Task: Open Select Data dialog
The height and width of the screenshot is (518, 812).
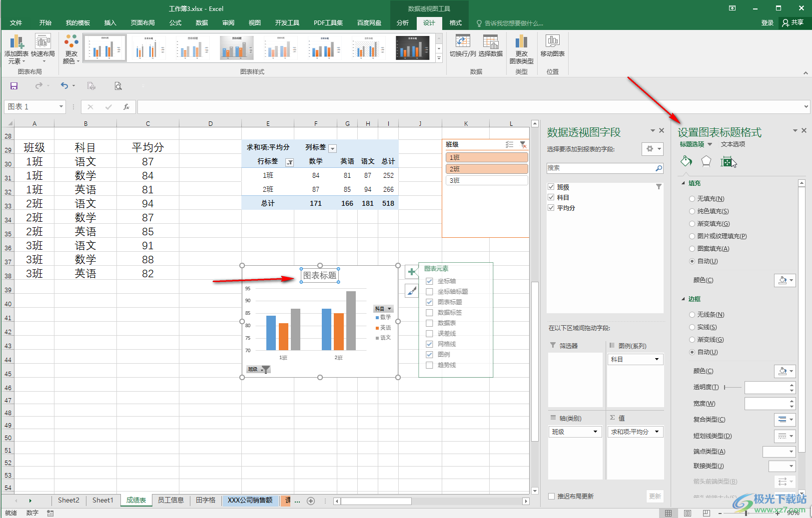Action: click(491, 45)
